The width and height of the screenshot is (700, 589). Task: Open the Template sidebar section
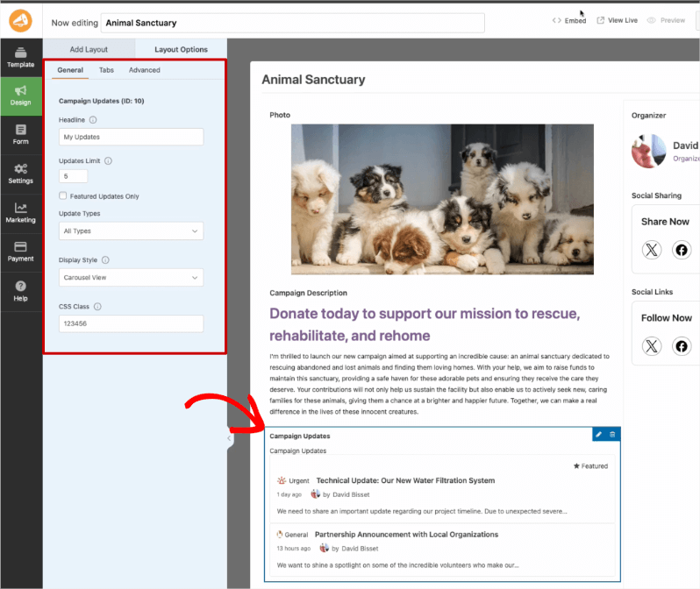coord(21,58)
